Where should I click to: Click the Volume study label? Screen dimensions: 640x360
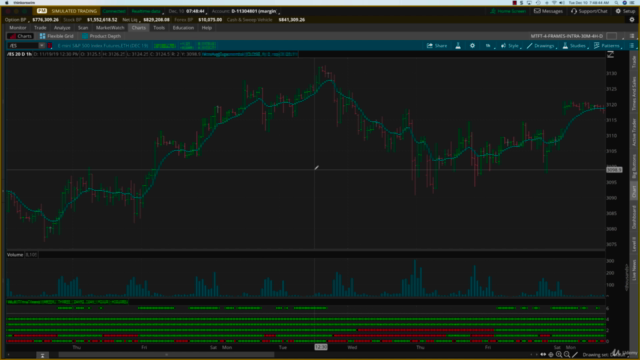coord(15,255)
